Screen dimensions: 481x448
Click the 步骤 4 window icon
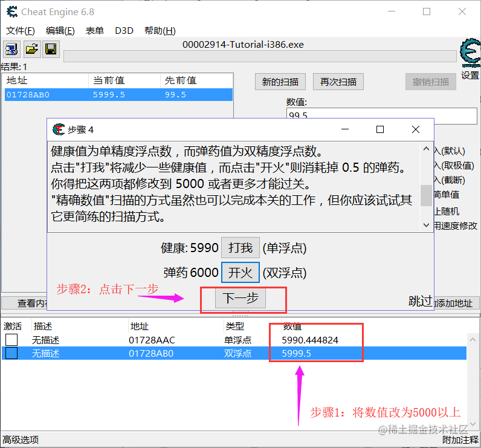pyautogui.click(x=58, y=129)
